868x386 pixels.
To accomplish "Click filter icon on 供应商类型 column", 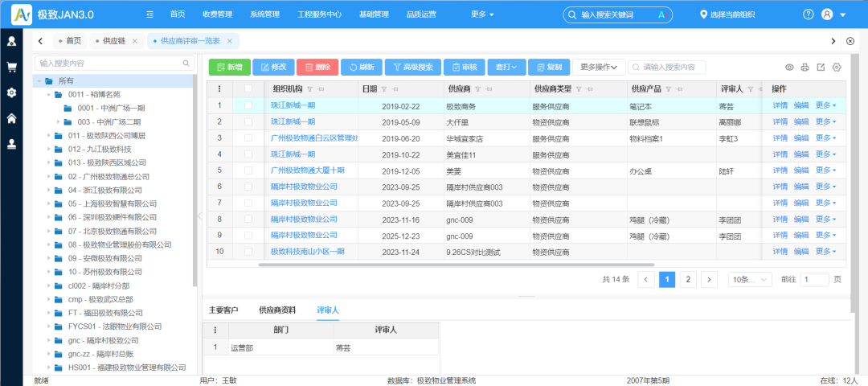I will (579, 89).
